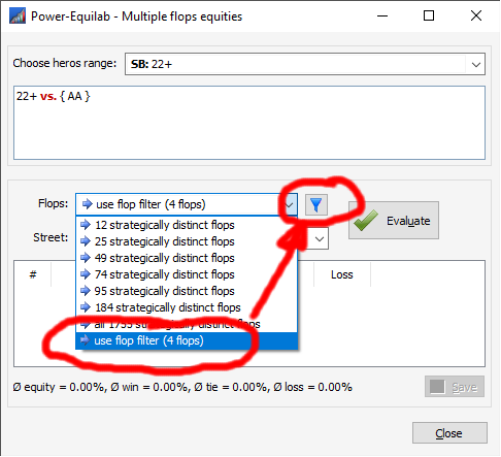Click the Power-Equilab app icon in title bar
501x457 pixels.
17,16
